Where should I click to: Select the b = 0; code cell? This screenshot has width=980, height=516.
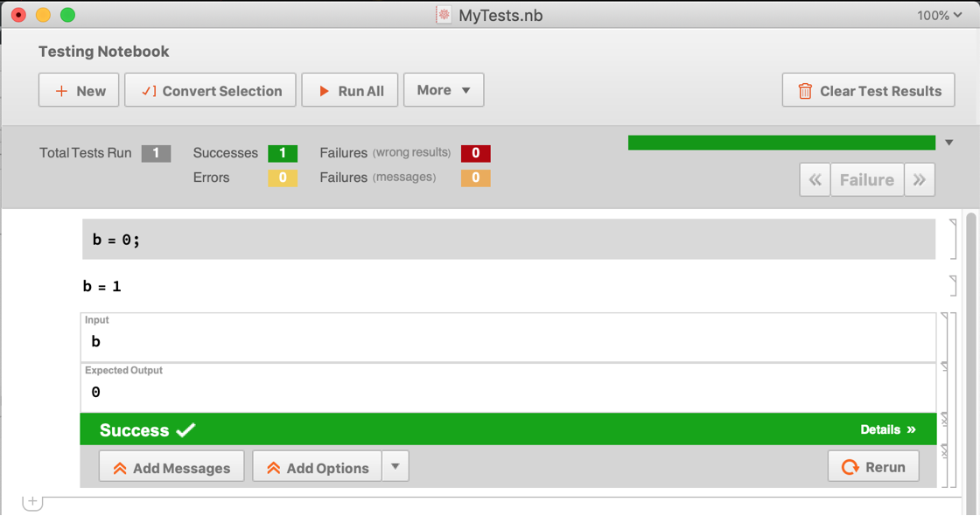(507, 240)
